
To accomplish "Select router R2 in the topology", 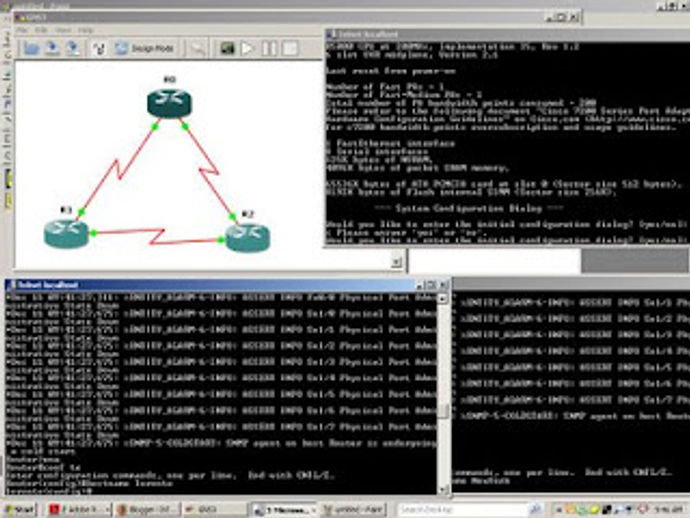I will coord(248,238).
